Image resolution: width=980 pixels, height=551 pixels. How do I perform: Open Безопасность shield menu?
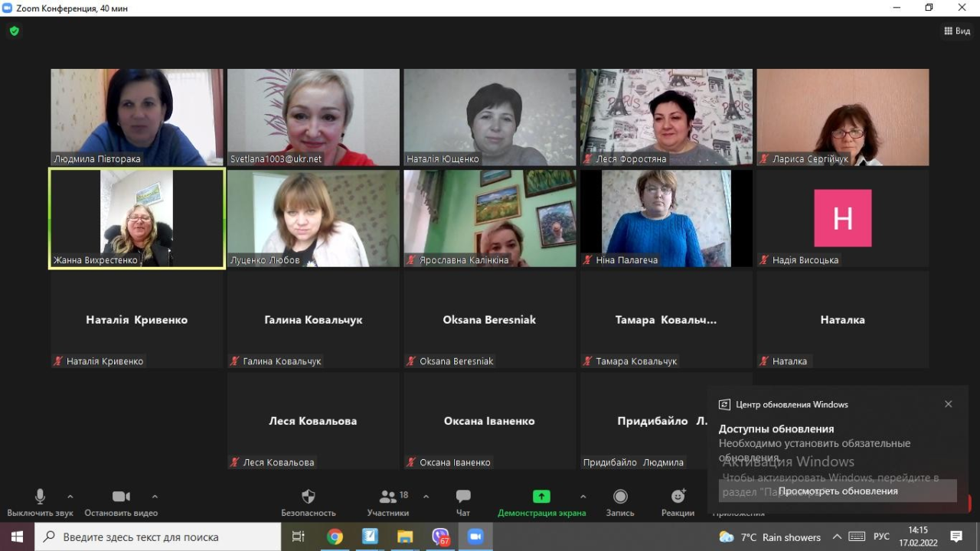click(x=309, y=503)
